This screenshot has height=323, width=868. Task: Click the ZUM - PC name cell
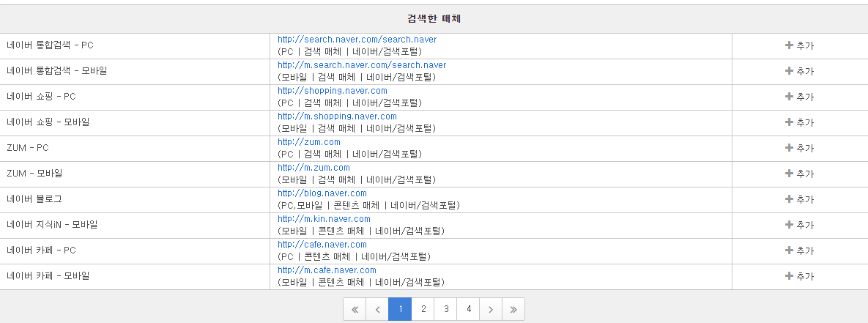(135, 148)
